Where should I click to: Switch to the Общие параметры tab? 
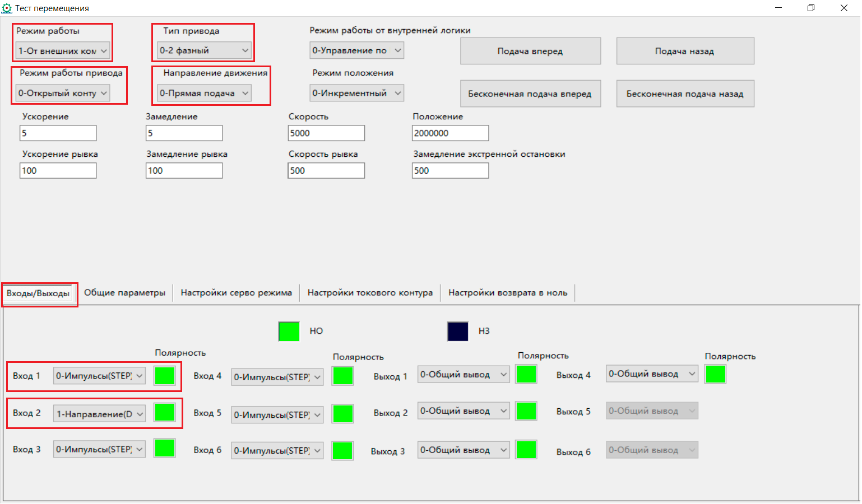(124, 293)
